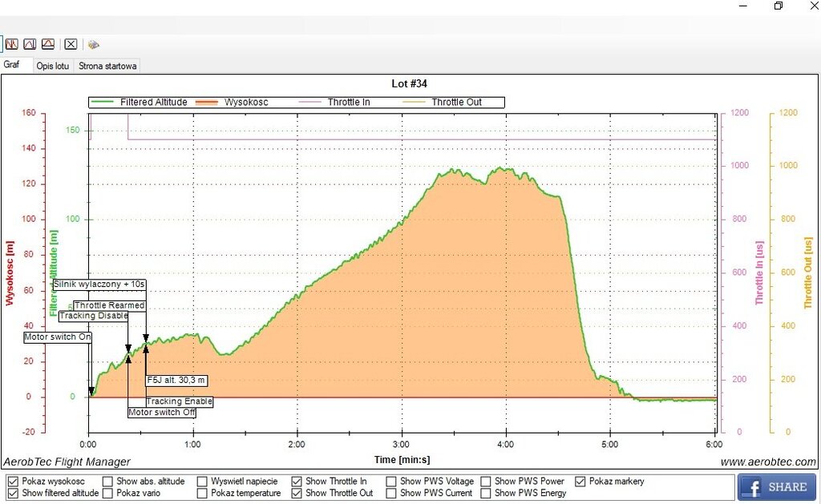Enable Wyswietl napiecie checkbox
Viewport: 821px width, 504px height.
[202, 482]
